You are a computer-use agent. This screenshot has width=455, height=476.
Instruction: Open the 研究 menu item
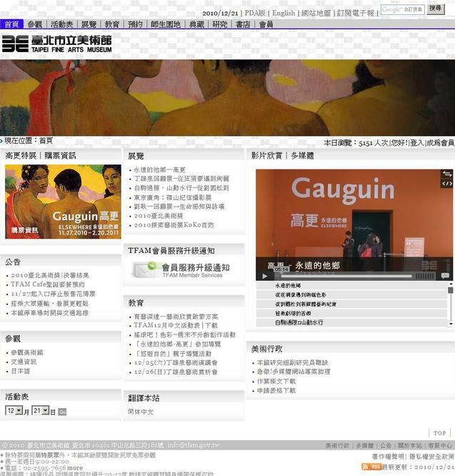point(219,24)
